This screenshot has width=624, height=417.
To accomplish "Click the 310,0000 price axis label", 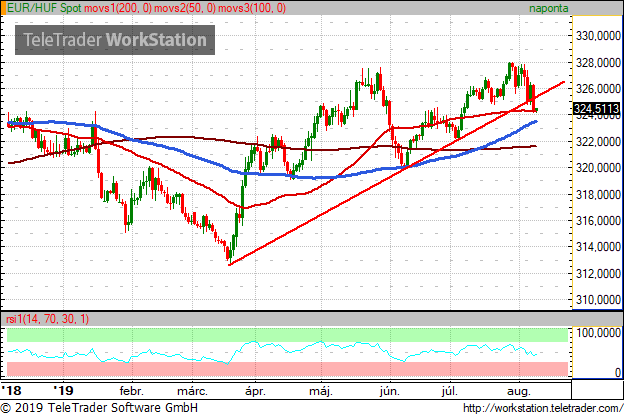I will [x=598, y=300].
